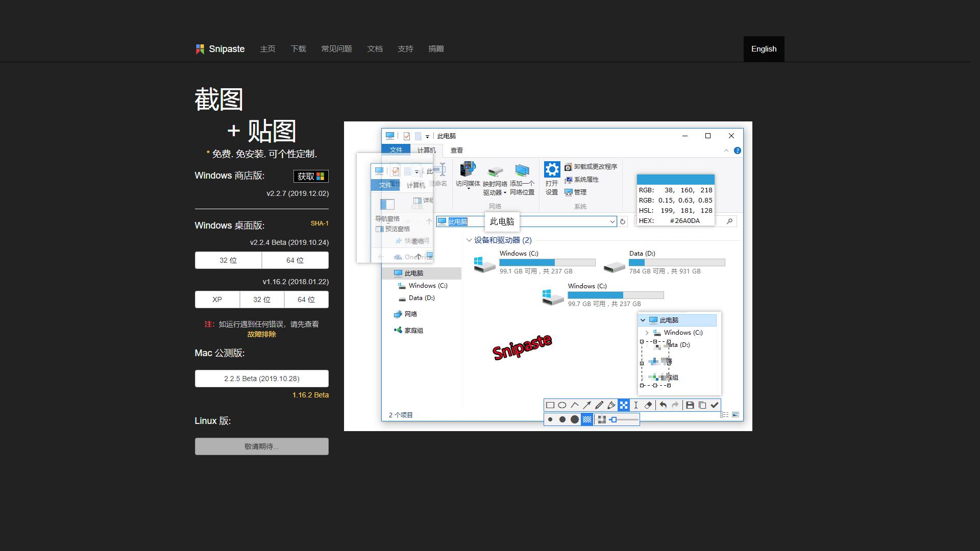Screen dimensions: 980x551
Task: Open the 故障排除 troubleshooting link
Action: [x=261, y=334]
